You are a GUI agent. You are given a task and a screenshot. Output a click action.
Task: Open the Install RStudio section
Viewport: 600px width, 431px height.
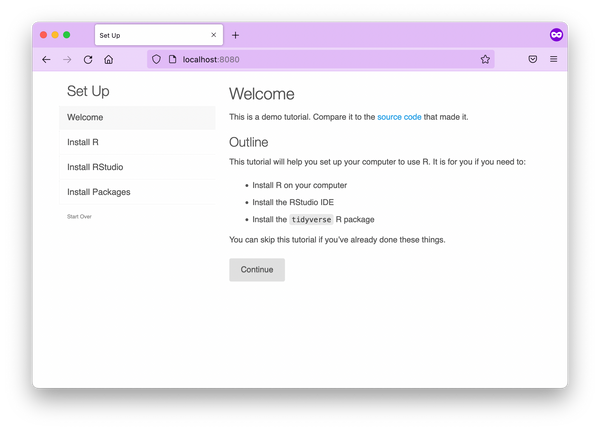point(137,167)
